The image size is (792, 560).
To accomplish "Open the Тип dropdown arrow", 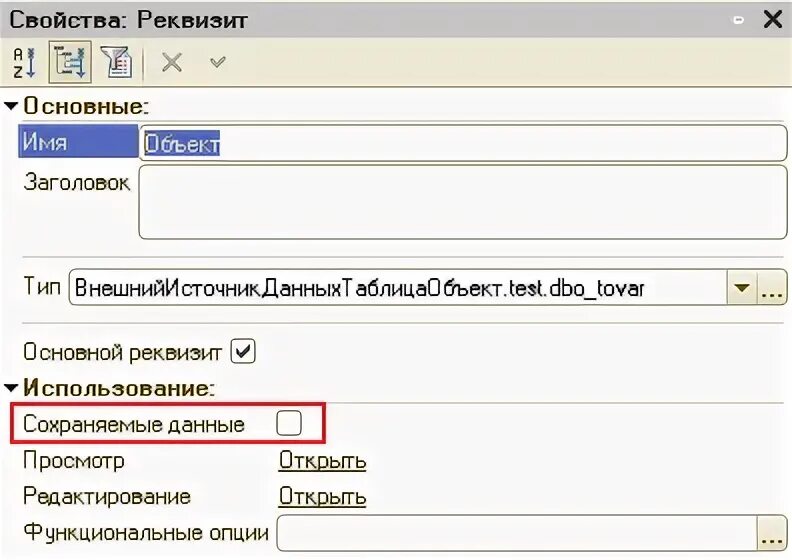I will (741, 288).
